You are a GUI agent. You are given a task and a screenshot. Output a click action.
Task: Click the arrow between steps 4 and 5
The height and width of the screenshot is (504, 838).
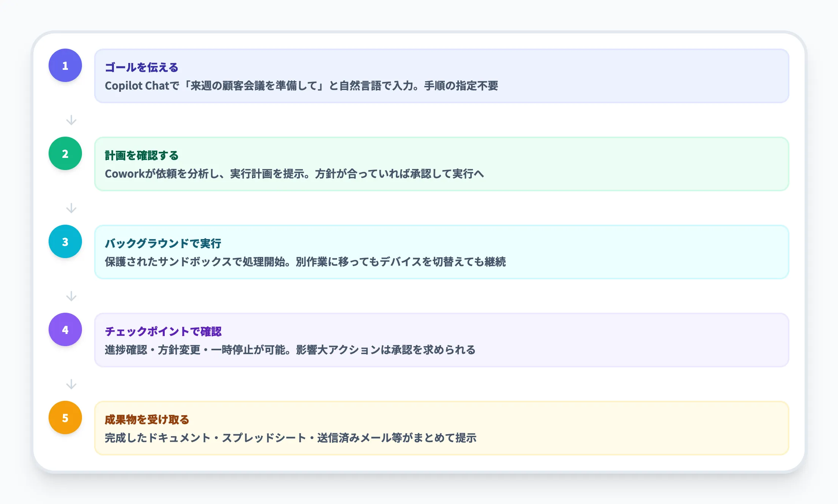(71, 384)
